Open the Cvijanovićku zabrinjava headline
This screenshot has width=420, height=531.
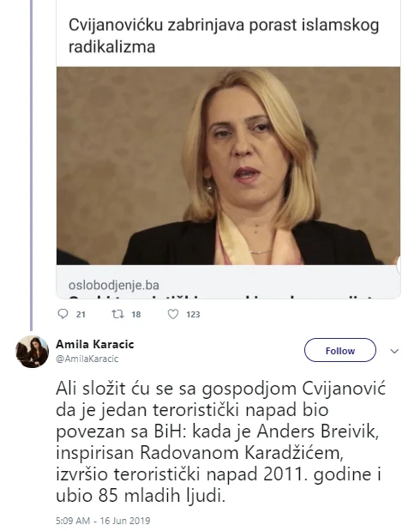224,35
